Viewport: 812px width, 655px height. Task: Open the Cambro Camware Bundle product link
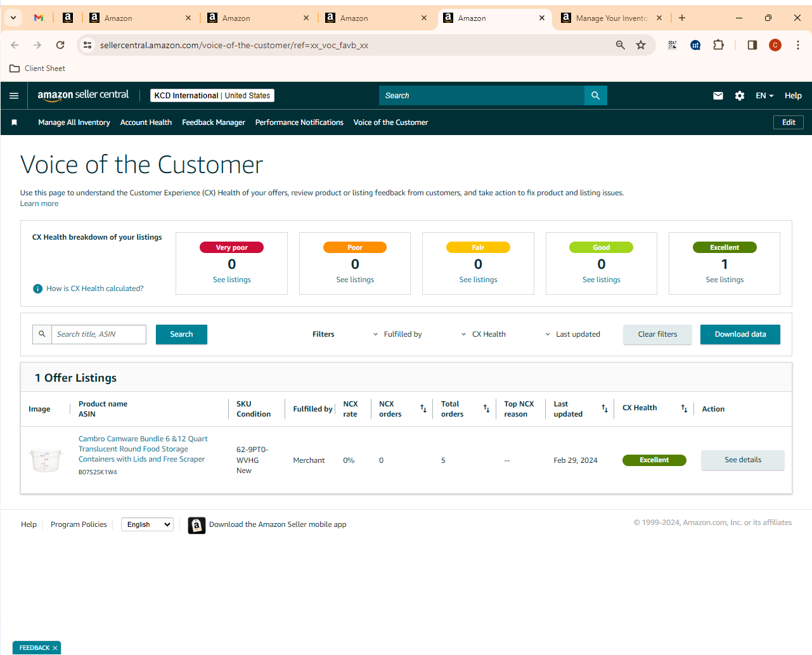(x=143, y=449)
